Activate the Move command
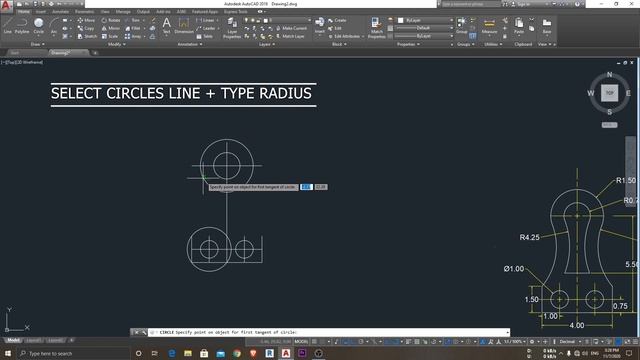Screen dimensions: 640x360 point(86,20)
